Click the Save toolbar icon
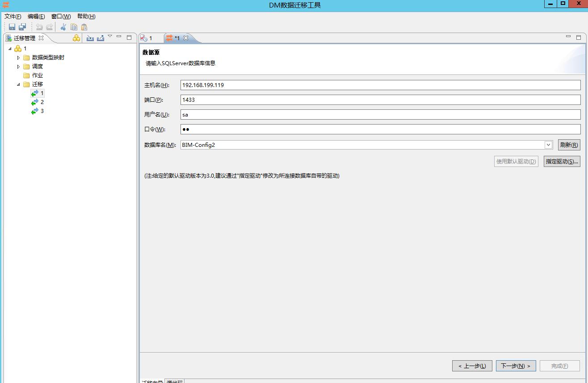 [x=12, y=27]
